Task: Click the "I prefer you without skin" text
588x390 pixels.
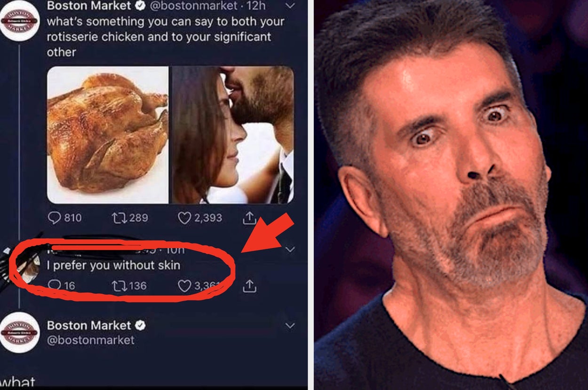Action: pyautogui.click(x=113, y=265)
